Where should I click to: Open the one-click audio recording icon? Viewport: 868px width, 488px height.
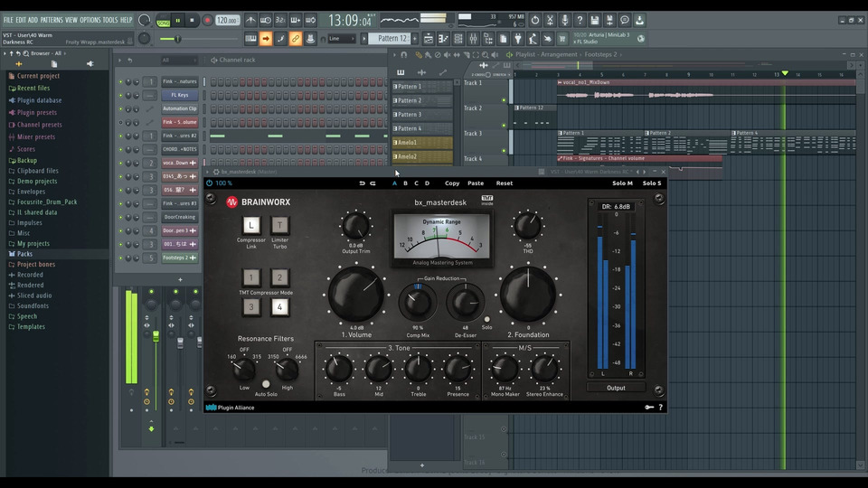pos(564,20)
